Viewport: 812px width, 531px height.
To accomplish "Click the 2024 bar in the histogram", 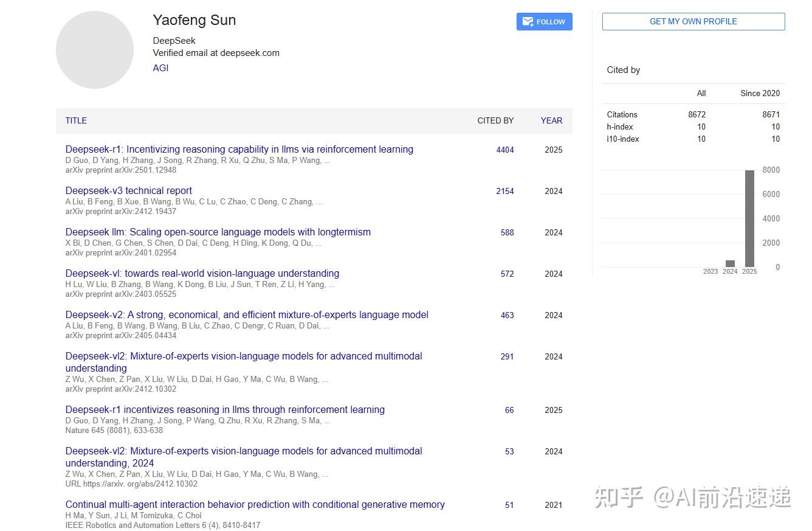I will point(730,263).
